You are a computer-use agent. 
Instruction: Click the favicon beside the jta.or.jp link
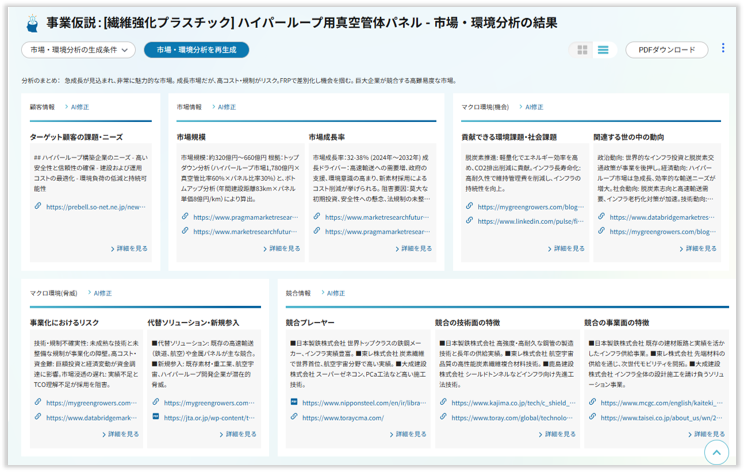point(156,416)
